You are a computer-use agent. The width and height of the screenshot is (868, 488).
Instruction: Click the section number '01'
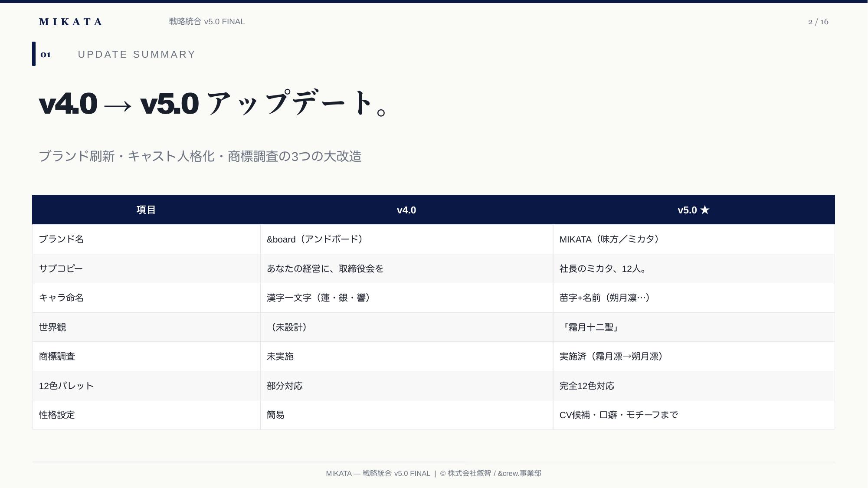46,55
